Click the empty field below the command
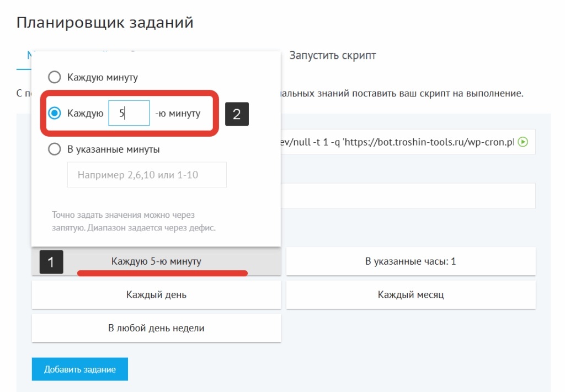Image resolution: width=565 pixels, height=392 pixels. click(408, 196)
